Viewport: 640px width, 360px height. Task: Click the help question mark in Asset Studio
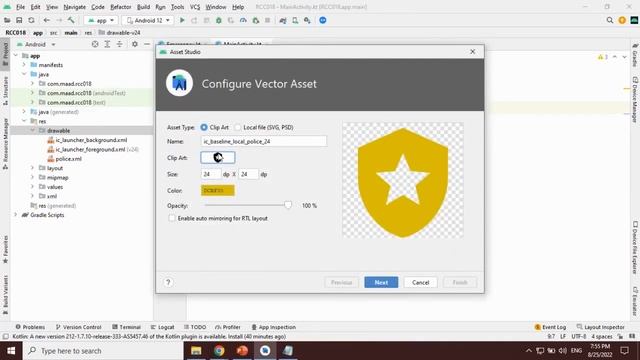(x=168, y=282)
